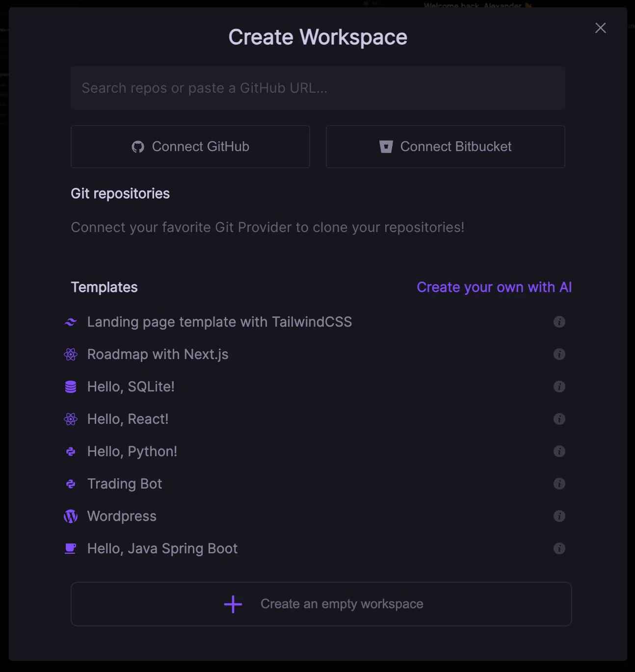Show info for Hello, SQLite! template
Screen dimensions: 635x672
[559, 387]
